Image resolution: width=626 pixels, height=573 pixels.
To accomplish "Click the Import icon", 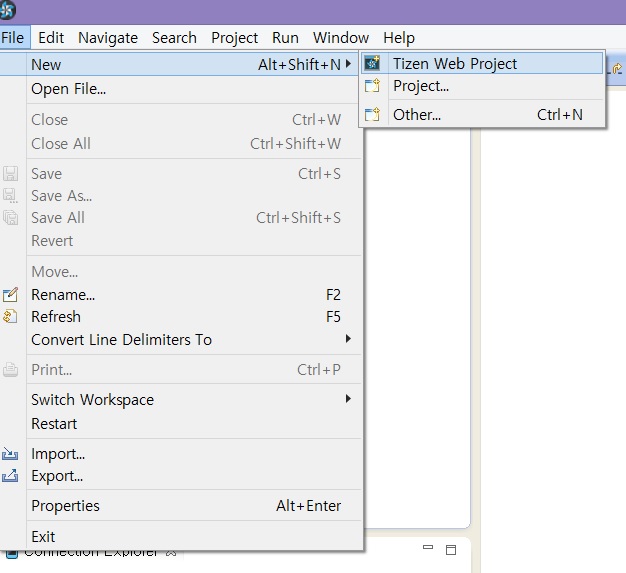I will point(10,454).
